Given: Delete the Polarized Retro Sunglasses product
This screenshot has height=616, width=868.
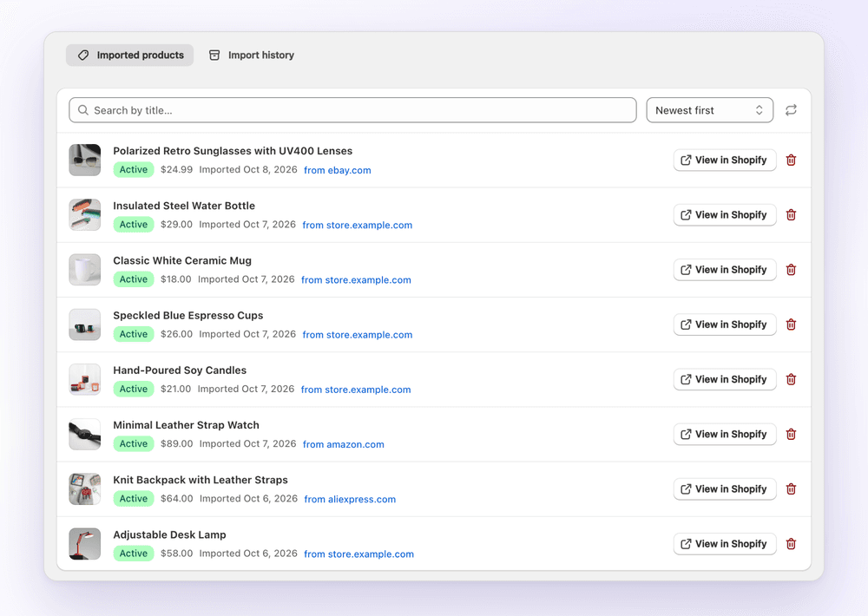Looking at the screenshot, I should click(x=791, y=160).
